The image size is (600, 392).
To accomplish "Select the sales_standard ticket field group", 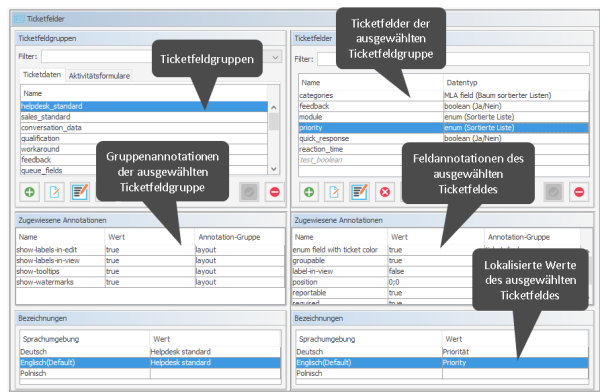I will point(144,117).
